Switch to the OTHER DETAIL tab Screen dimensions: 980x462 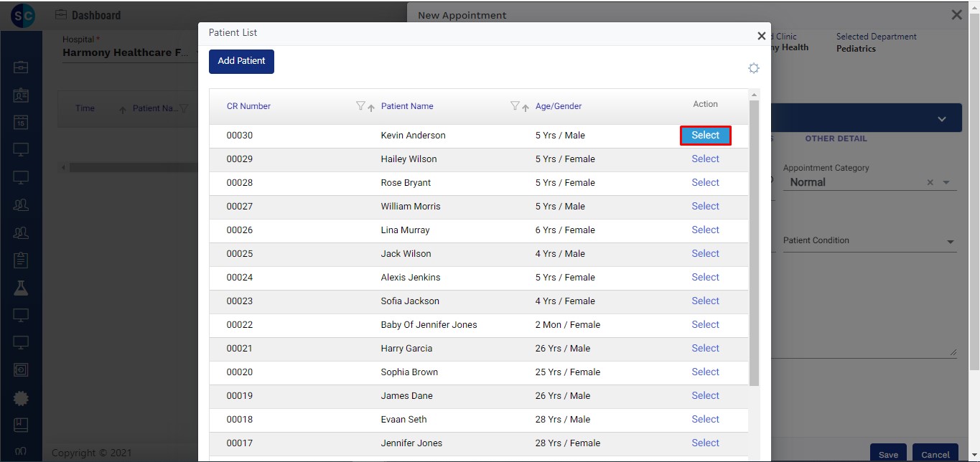[x=836, y=138]
